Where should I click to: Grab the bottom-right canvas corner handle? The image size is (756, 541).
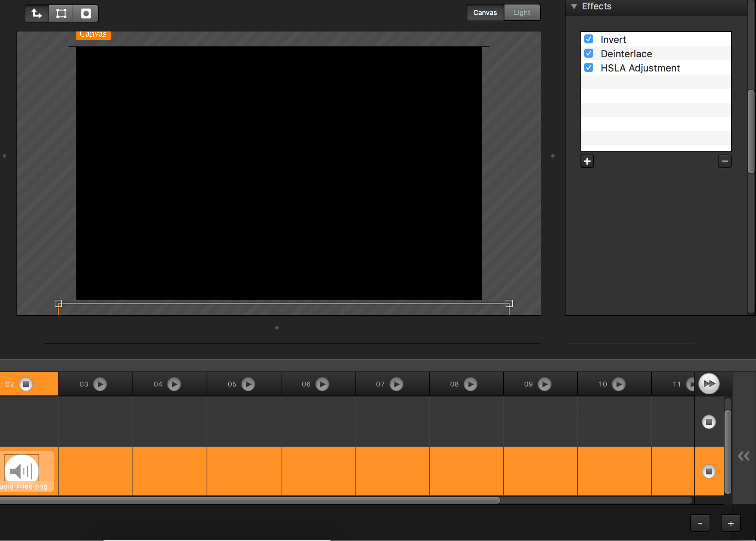point(509,303)
